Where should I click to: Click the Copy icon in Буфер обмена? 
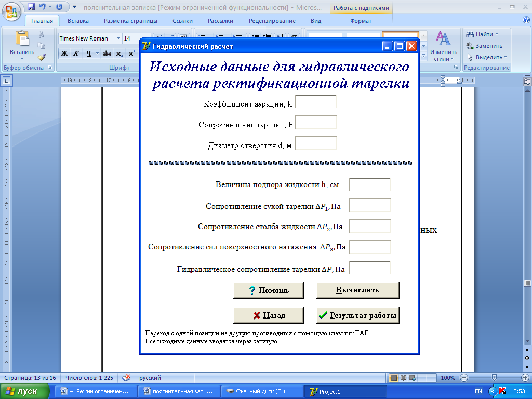(x=42, y=46)
